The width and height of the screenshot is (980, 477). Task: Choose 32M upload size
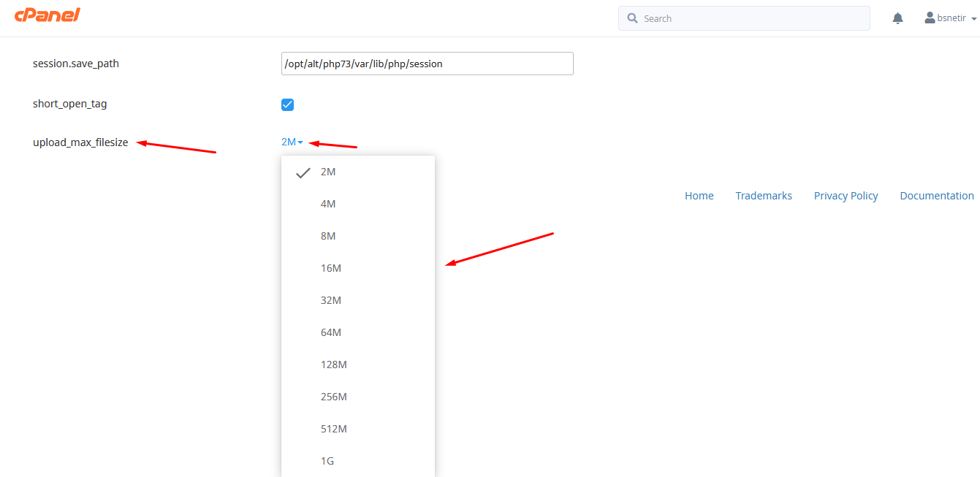pos(358,300)
